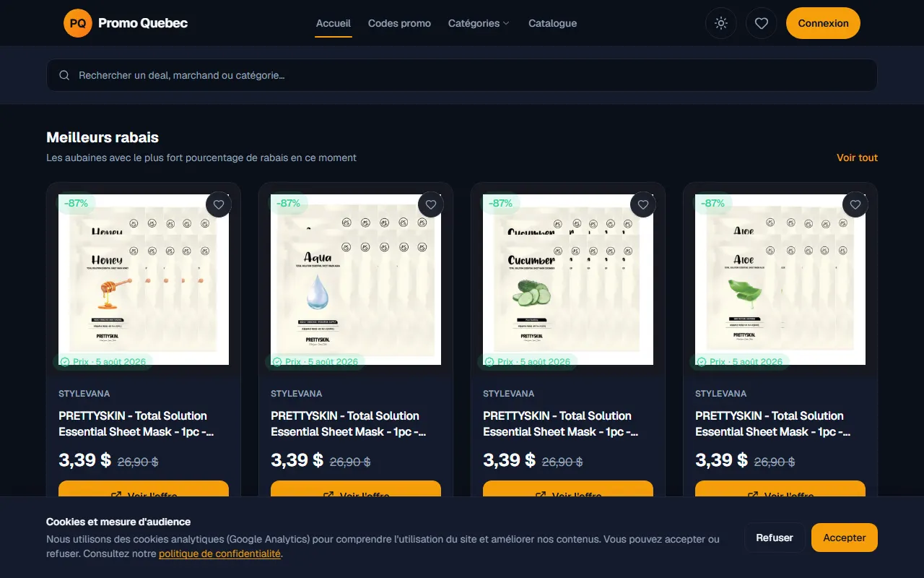
Task: Select 3,39 $ price on Aqua card
Action: point(297,460)
